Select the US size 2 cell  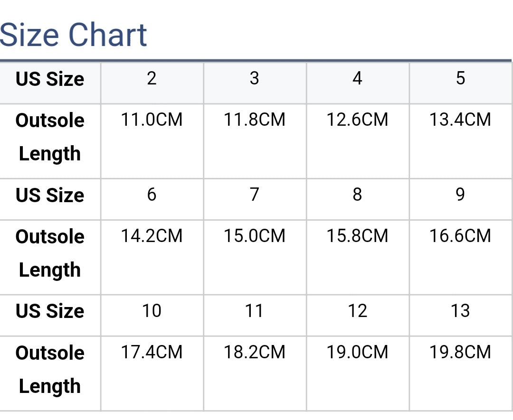click(x=152, y=78)
